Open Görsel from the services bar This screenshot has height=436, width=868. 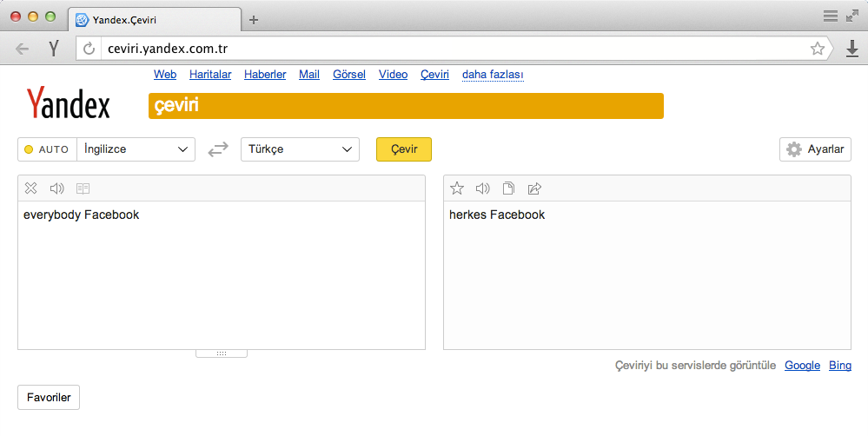[x=349, y=74]
